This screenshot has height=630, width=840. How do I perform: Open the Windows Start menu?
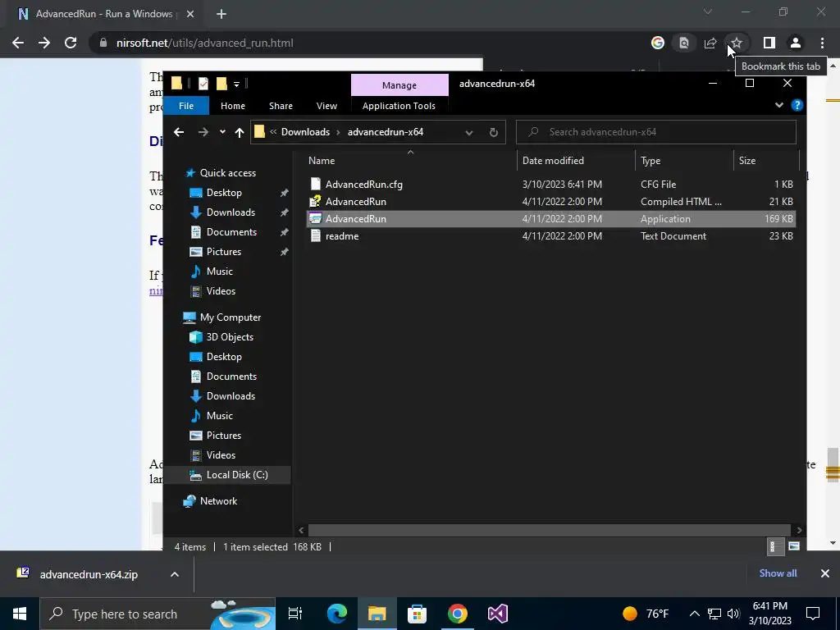point(20,614)
